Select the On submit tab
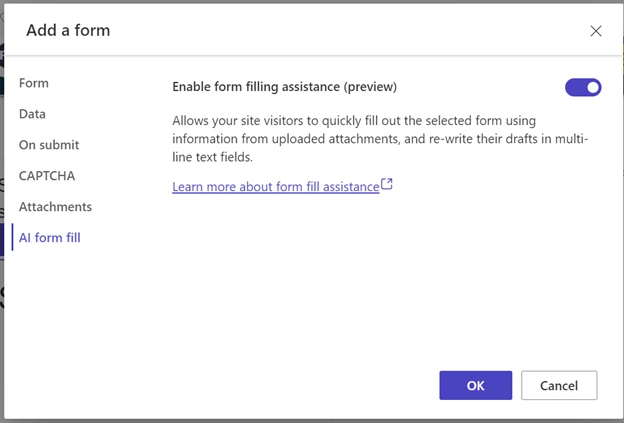This screenshot has width=624, height=423. [49, 145]
